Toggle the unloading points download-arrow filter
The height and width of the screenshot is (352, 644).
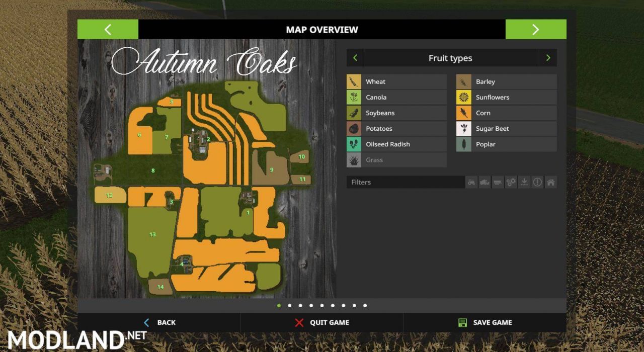coord(524,183)
